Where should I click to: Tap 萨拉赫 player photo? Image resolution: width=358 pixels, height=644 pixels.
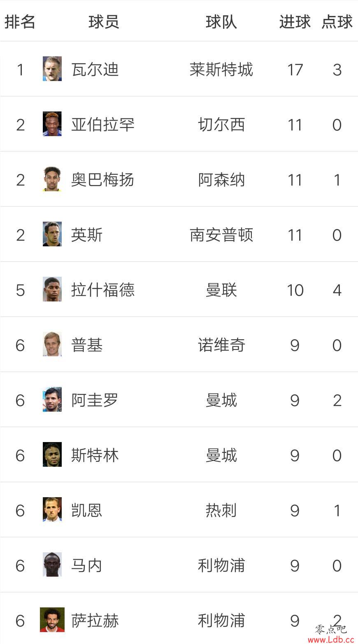pos(52,620)
